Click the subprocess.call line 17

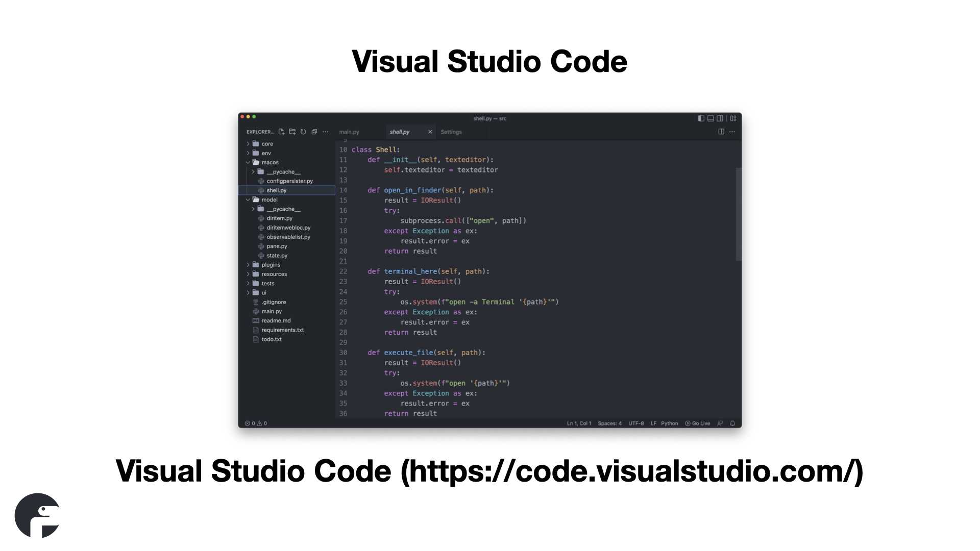pos(463,221)
